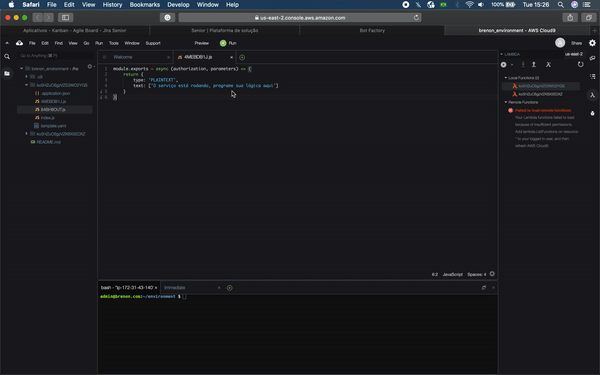Collapse the brenon_environment root folder
Viewport: 600px width, 375px height.
[x=21, y=68]
